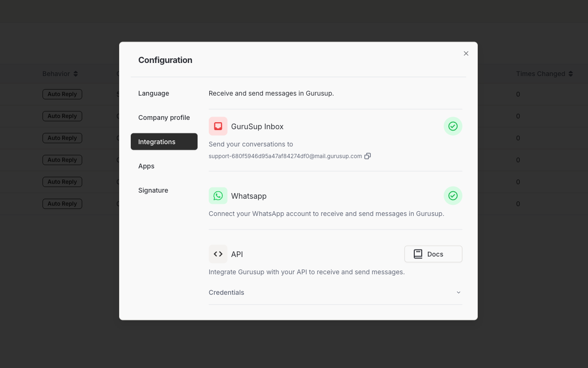Sort table by Times Changed column
The image size is (588, 368).
545,74
